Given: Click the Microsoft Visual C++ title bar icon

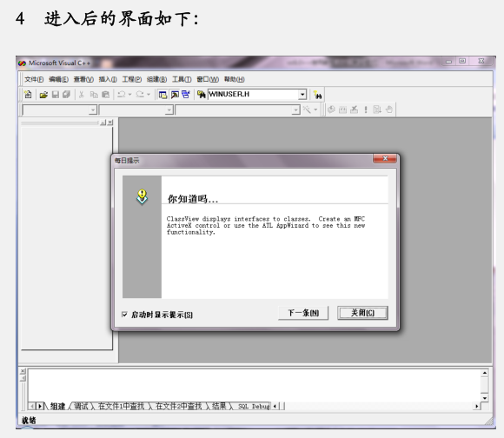Looking at the screenshot, I should point(22,63).
